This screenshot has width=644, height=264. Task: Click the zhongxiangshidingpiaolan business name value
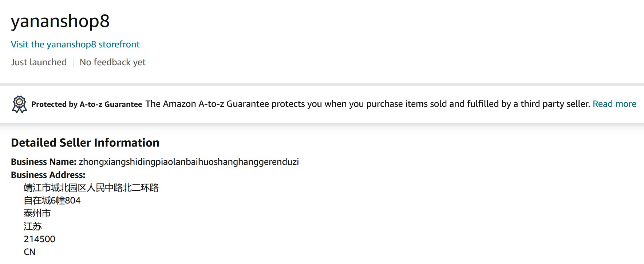(189, 162)
